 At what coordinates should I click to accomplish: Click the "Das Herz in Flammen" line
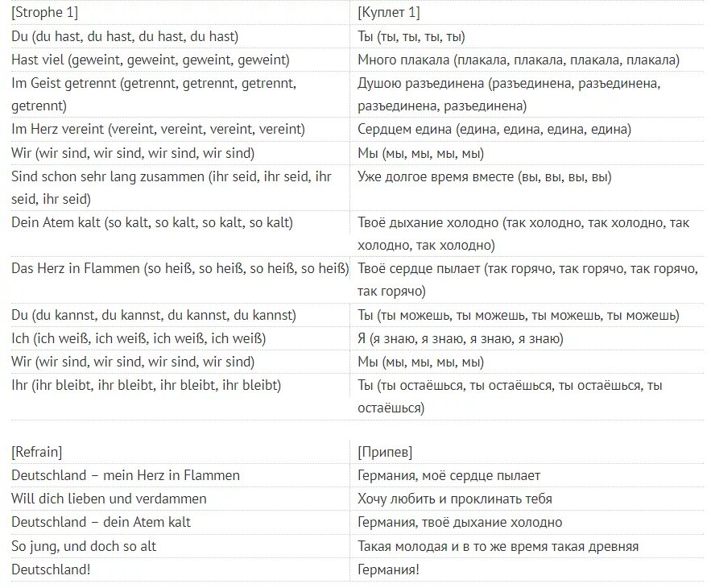coord(180,269)
